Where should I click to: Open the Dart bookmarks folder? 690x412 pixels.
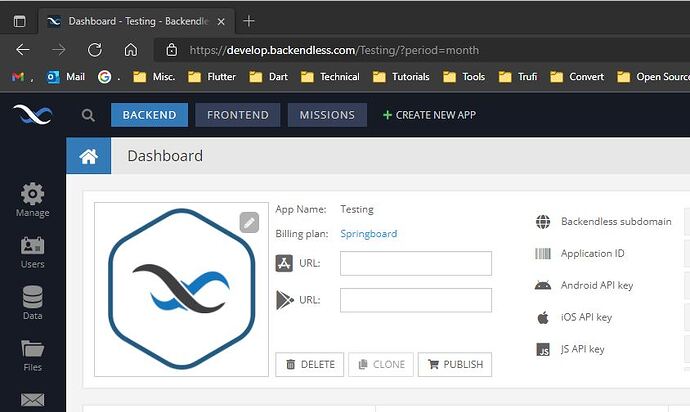point(268,77)
